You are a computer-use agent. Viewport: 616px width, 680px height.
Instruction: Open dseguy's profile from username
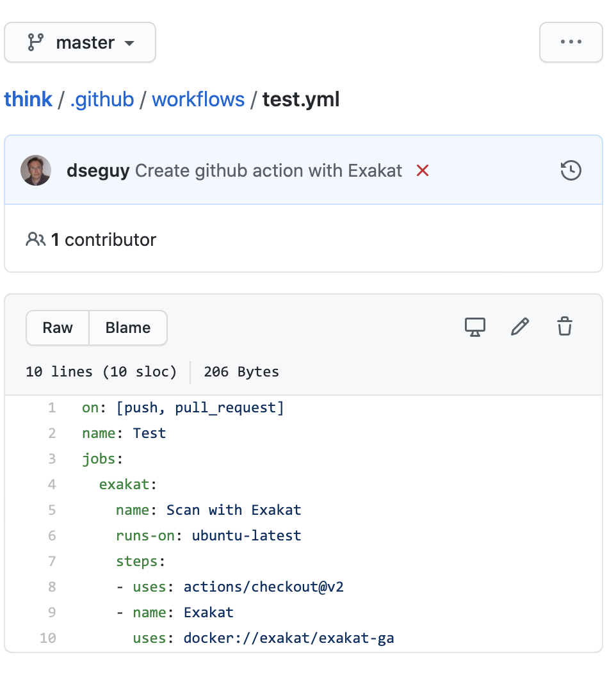pyautogui.click(x=98, y=171)
